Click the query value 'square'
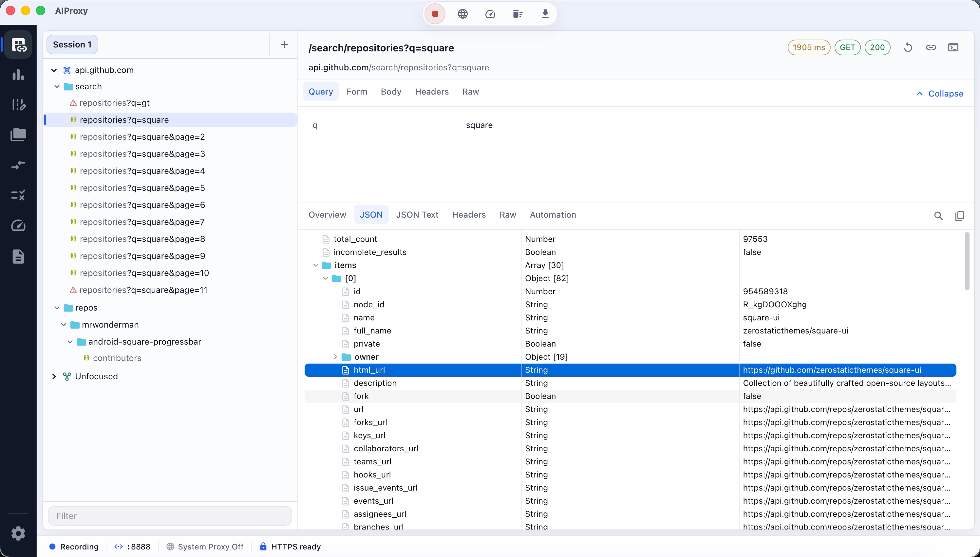 [x=479, y=125]
